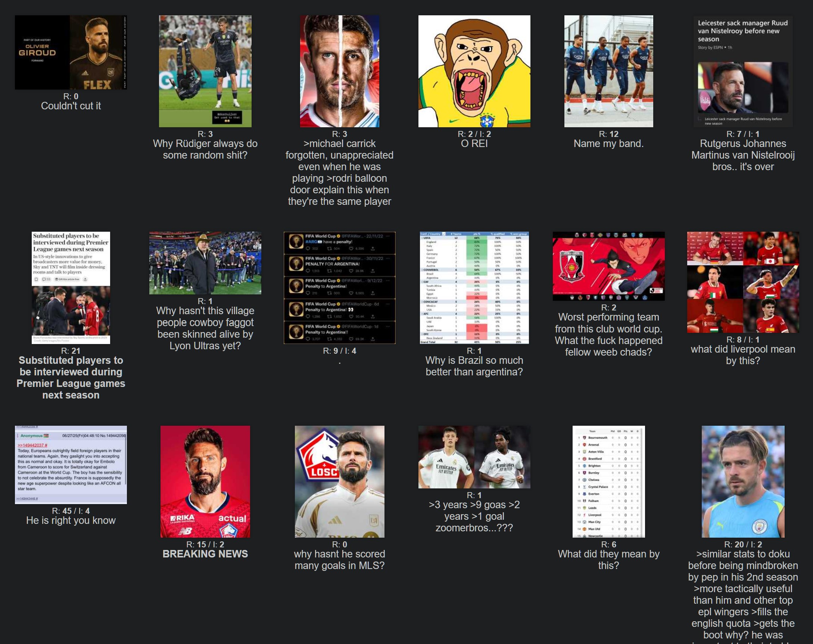Click the 'R: 21' reply count

71,351
